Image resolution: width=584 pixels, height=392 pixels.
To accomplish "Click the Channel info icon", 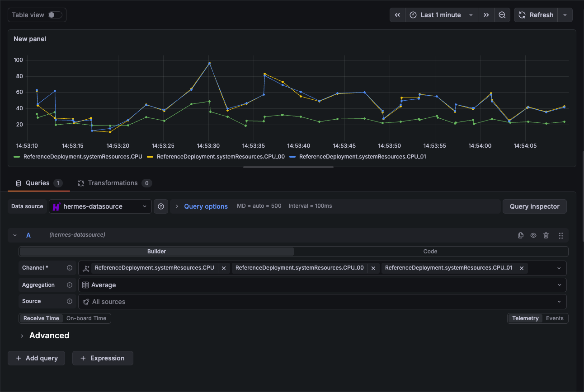I will [70, 268].
